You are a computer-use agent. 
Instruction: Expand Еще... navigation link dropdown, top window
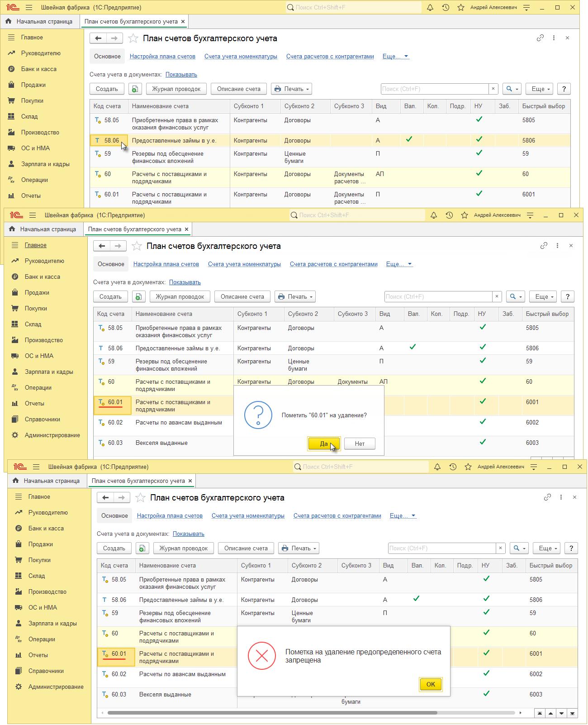click(396, 57)
